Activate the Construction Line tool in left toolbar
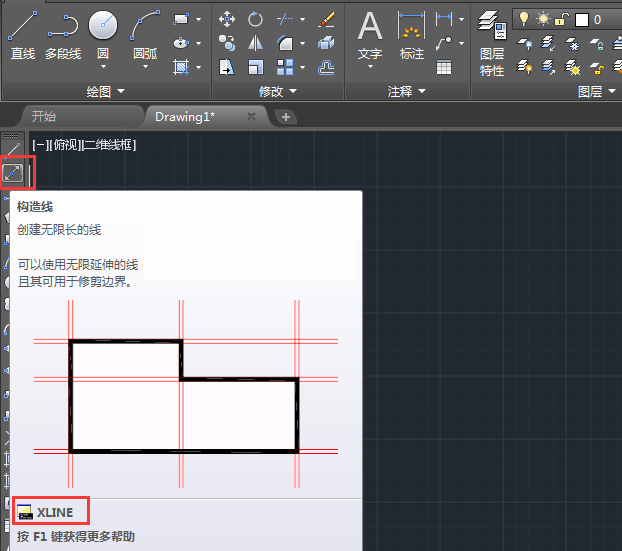 click(x=12, y=173)
